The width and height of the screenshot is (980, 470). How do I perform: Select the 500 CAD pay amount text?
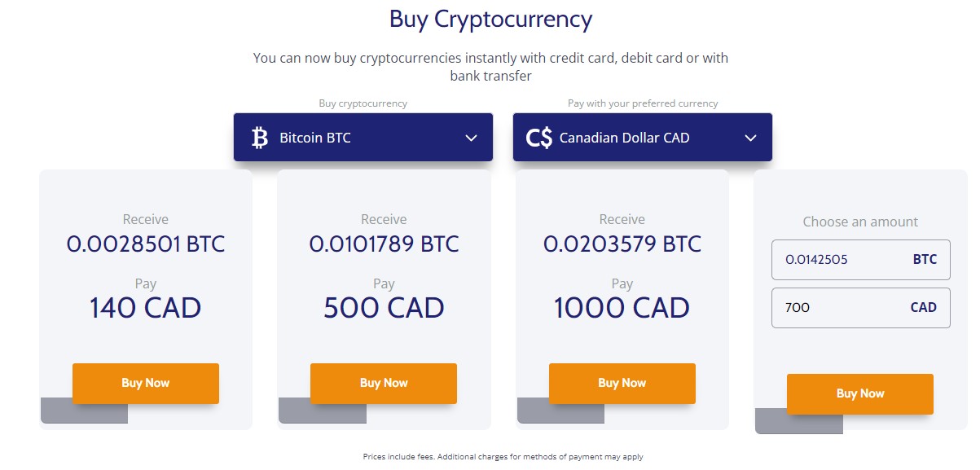click(x=384, y=308)
